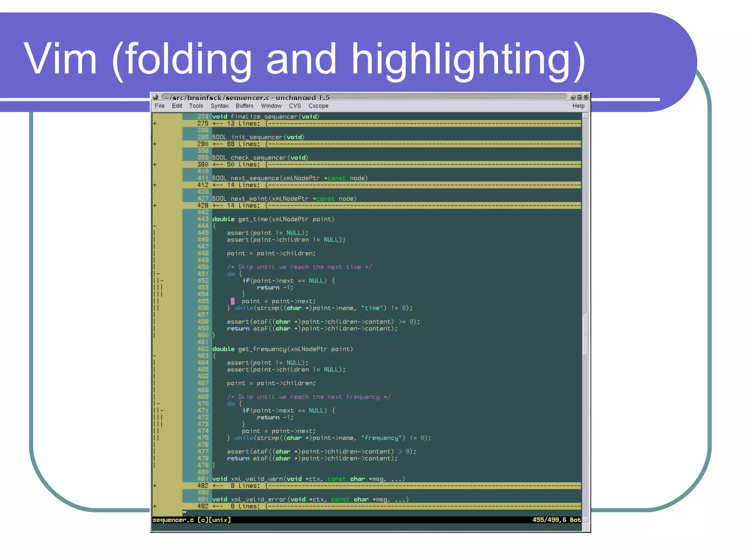Minimize the sequencer.c Vim window
Screen dimensions: 747x560
(573, 97)
